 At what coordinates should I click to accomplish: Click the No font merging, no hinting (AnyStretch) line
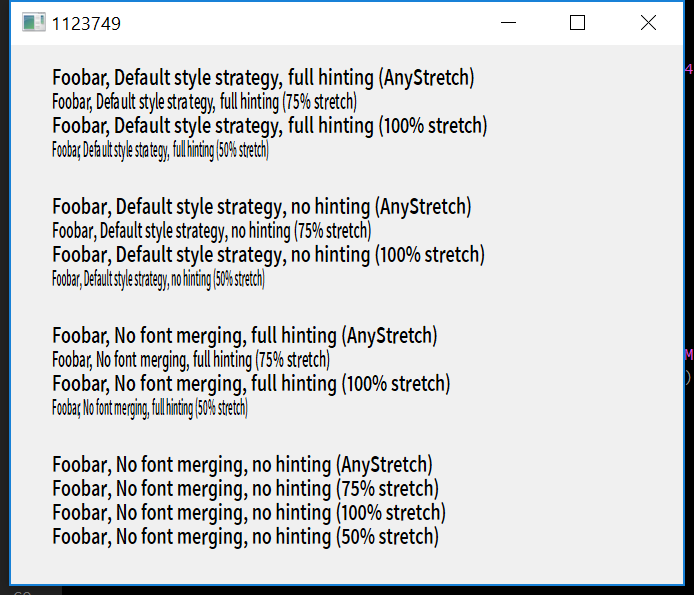coord(243,465)
